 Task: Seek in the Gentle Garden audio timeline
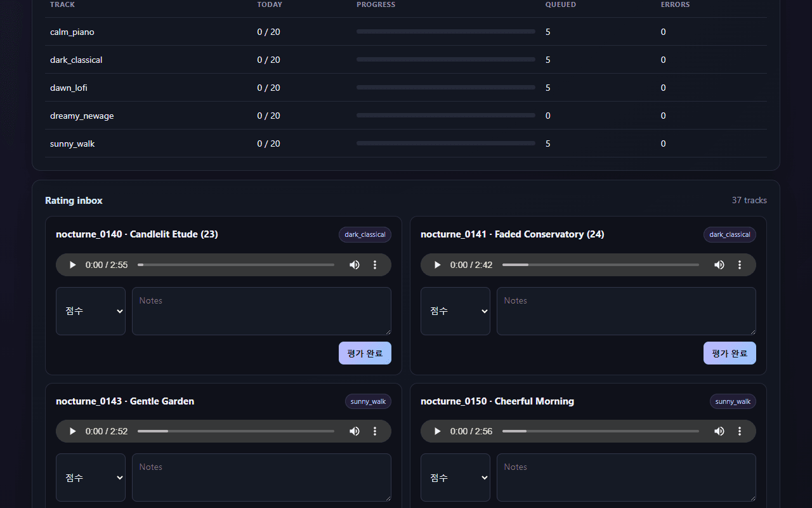tap(236, 431)
